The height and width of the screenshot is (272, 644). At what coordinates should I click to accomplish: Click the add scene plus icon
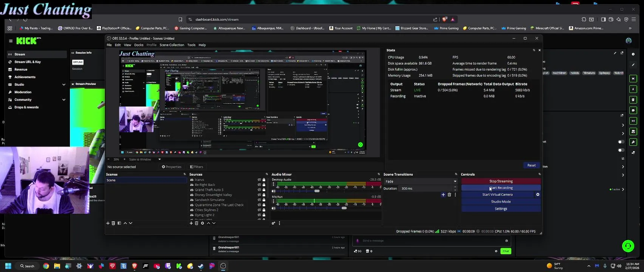click(x=108, y=223)
